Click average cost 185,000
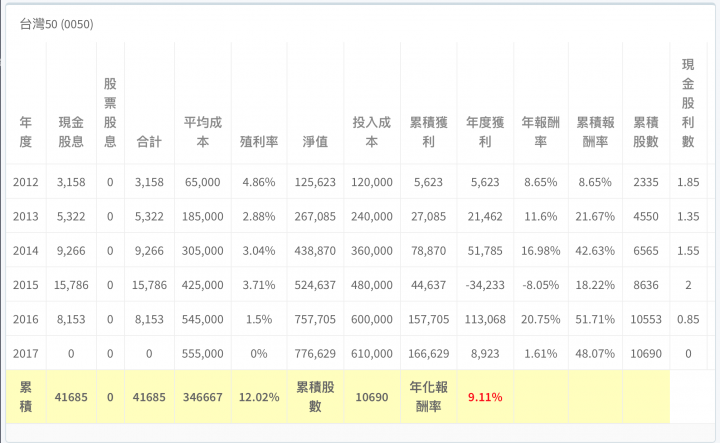The width and height of the screenshot is (720, 443). pyautogui.click(x=202, y=216)
